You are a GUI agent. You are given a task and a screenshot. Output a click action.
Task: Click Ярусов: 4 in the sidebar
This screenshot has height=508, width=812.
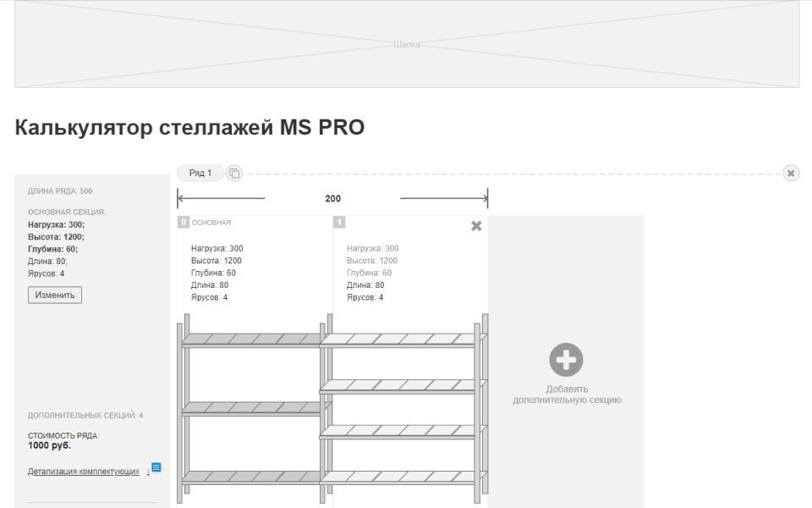pos(46,273)
